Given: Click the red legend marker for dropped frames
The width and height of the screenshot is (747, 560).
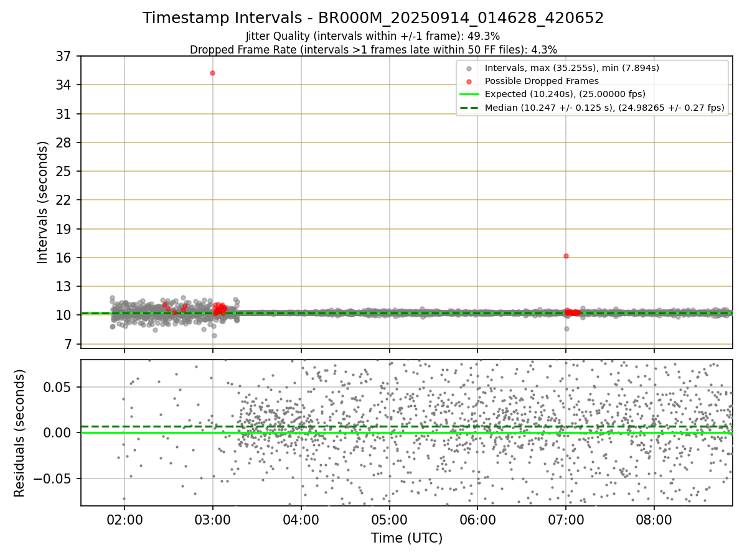Looking at the screenshot, I should point(469,82).
